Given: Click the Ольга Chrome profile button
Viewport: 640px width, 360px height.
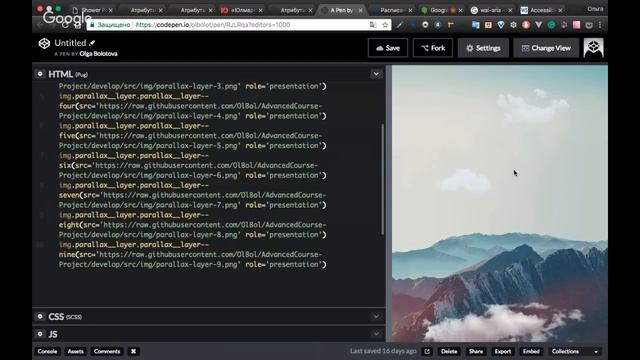Looking at the screenshot, I should click(595, 9).
